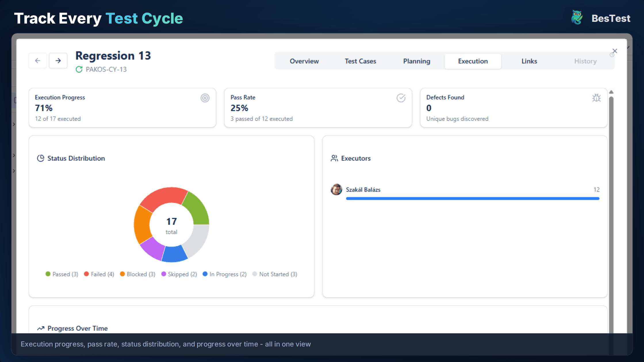Click the people icon next to Executors
Image resolution: width=644 pixels, height=362 pixels.
[334, 158]
